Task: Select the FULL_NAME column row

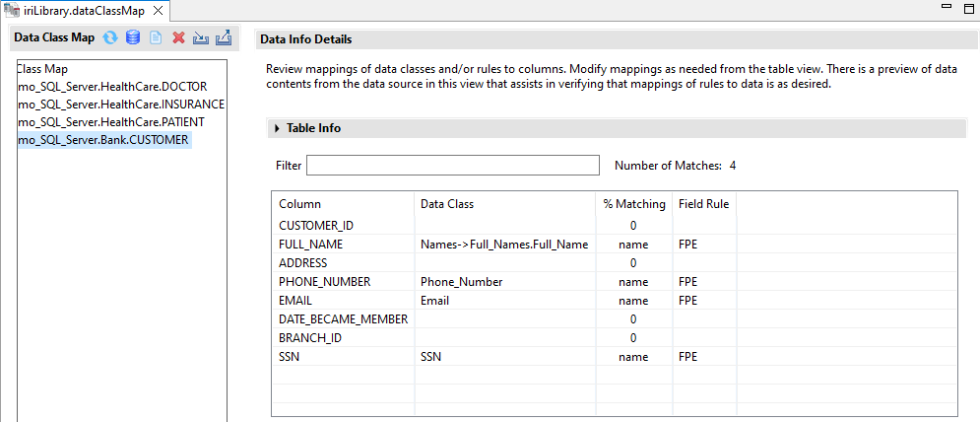Action: click(309, 245)
